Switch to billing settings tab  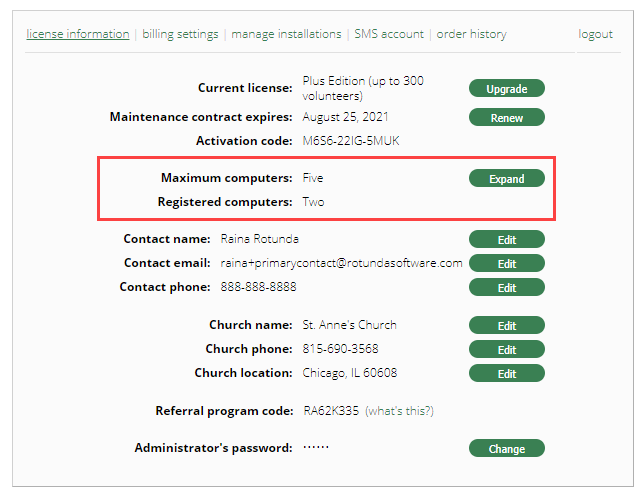coord(180,34)
